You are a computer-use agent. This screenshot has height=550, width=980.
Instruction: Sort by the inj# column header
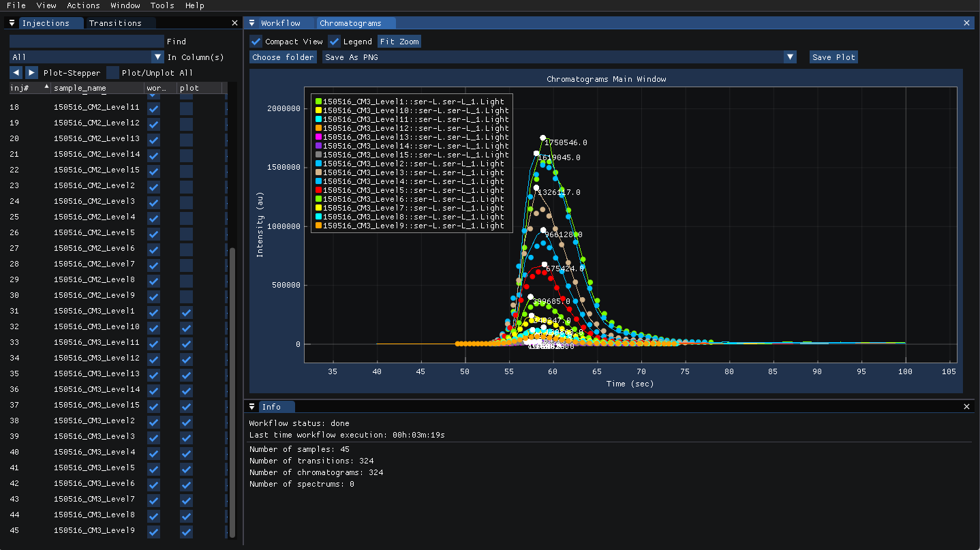click(29, 88)
